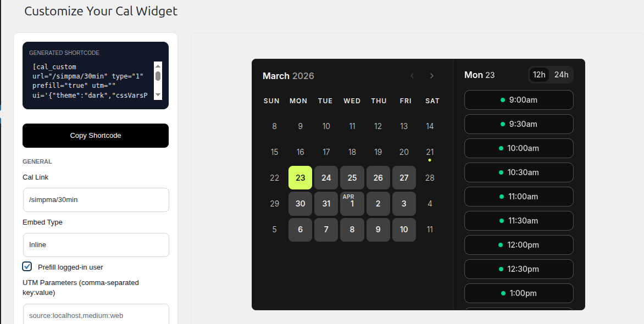This screenshot has height=324, width=644.
Task: Switch time format to 12h
Action: (539, 75)
